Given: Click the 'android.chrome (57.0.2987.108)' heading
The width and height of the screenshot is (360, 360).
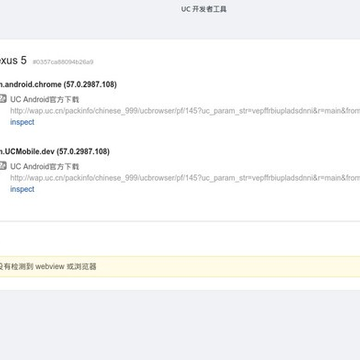Looking at the screenshot, I should (58, 85).
